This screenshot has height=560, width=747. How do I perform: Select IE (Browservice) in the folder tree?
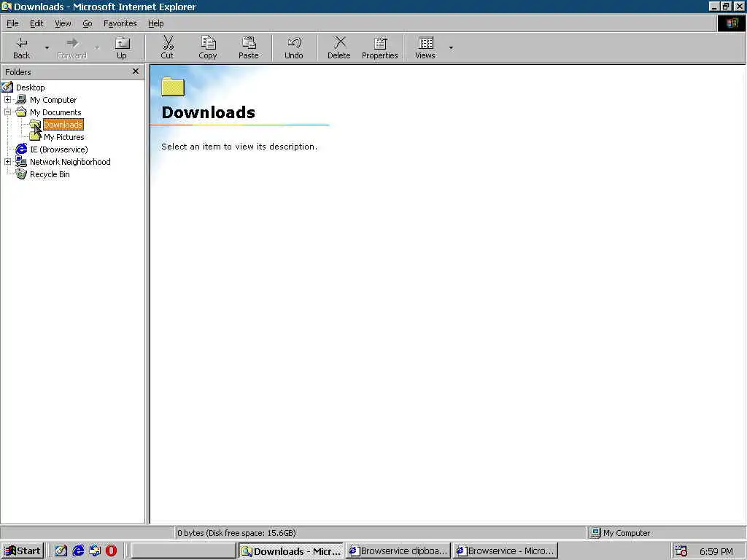point(58,149)
